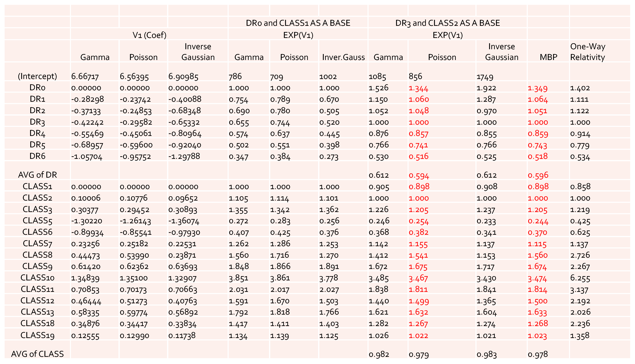The height and width of the screenshot is (364, 635).
Task: Click the 'V1 (Coef)' column group header
Action: click(x=149, y=35)
